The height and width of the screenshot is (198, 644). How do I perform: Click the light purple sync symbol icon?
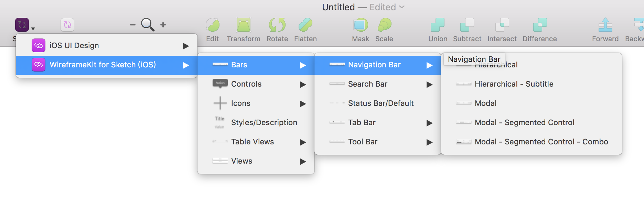pos(67,25)
